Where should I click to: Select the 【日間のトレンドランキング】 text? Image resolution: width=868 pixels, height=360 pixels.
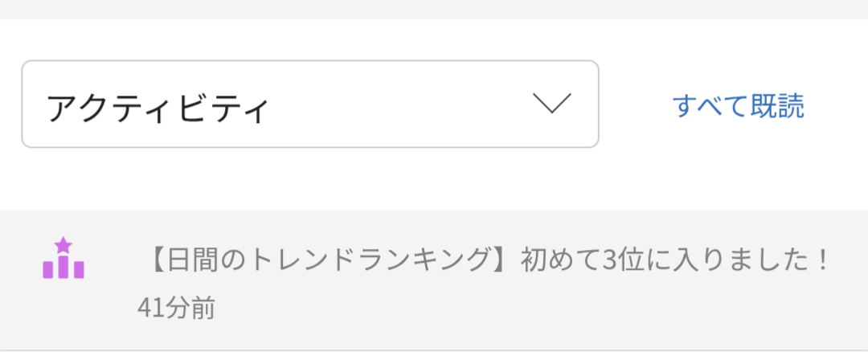[330, 260]
